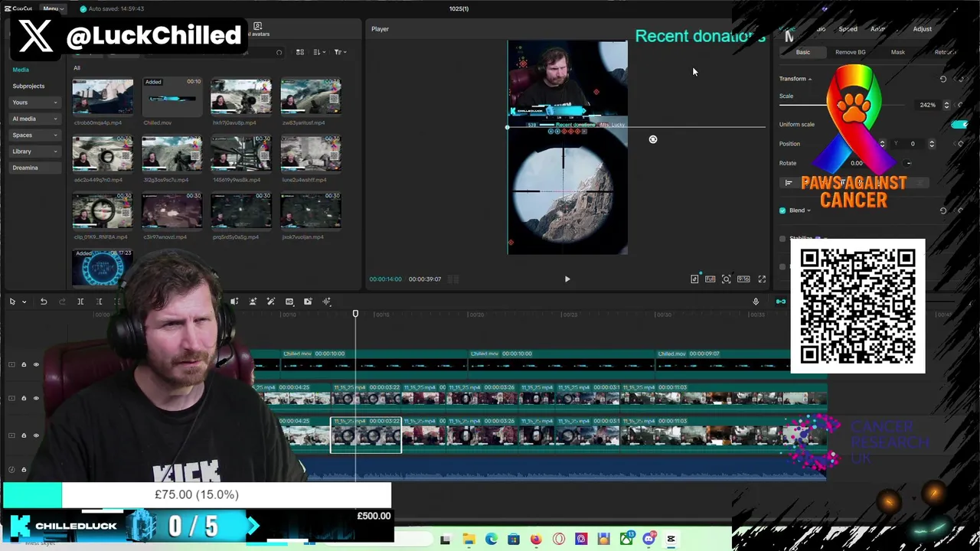Open the Speed tab in inspector
980x551 pixels.
(848, 29)
